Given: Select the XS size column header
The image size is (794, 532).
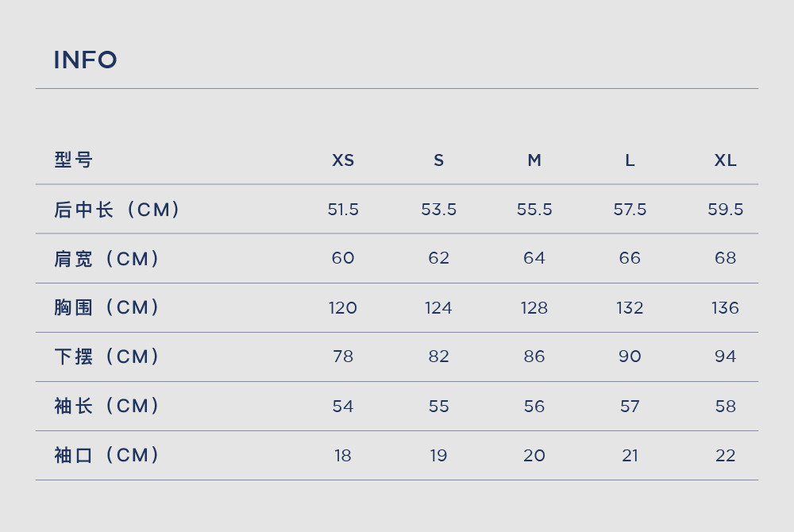Looking at the screenshot, I should 343,160.
